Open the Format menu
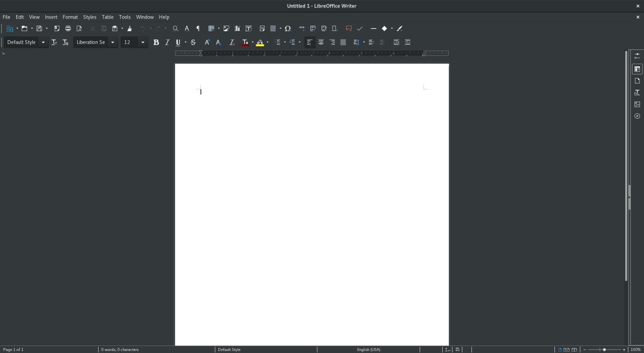This screenshot has width=644, height=353. [70, 17]
